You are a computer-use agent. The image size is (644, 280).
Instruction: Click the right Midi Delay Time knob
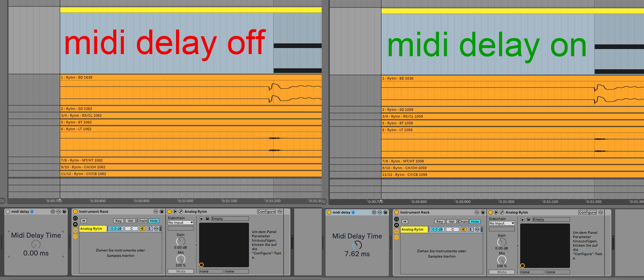(x=357, y=245)
